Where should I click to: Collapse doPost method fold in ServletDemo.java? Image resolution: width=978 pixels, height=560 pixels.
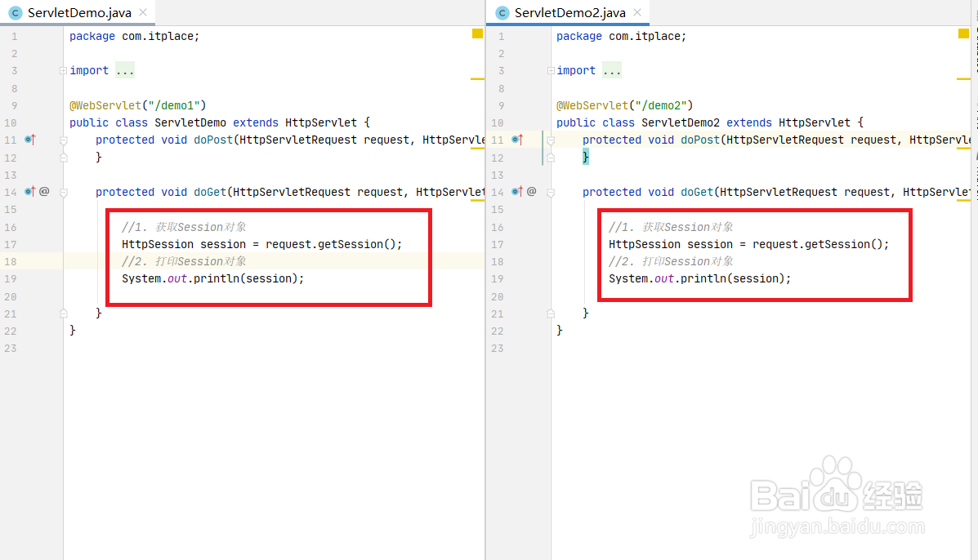pos(63,140)
